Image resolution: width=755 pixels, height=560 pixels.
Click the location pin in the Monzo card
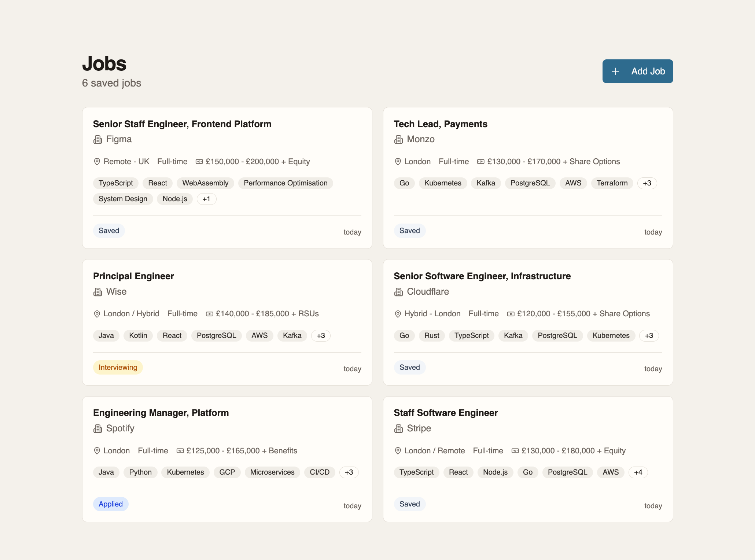point(398,162)
